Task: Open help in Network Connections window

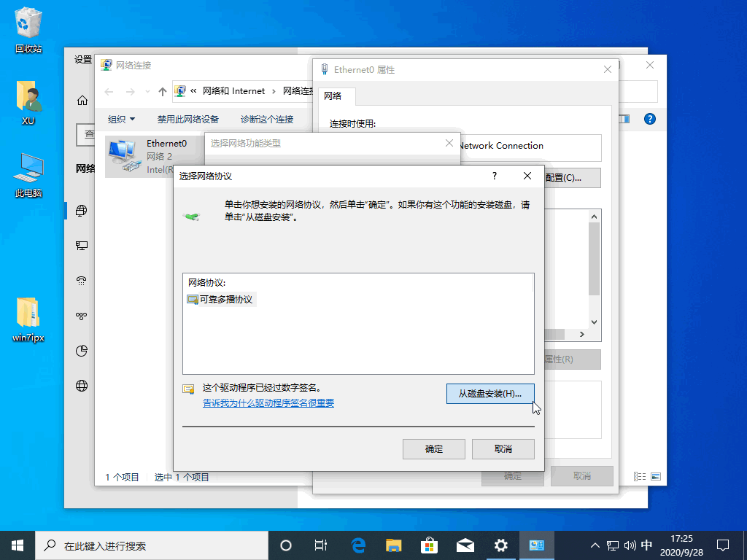Action: click(650, 119)
